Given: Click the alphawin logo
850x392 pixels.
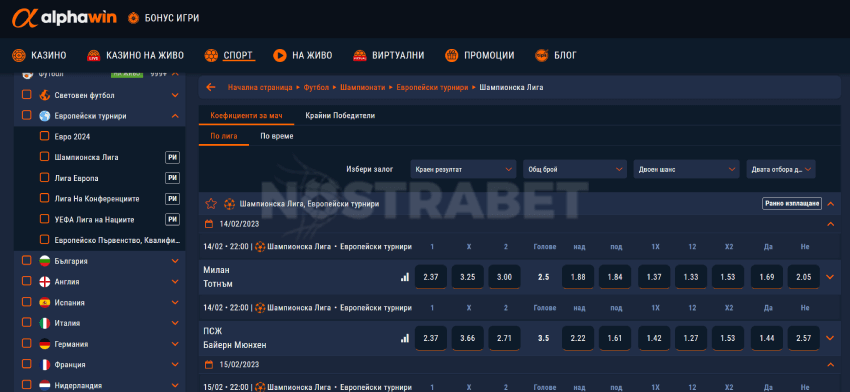Looking at the screenshot, I should point(65,18).
